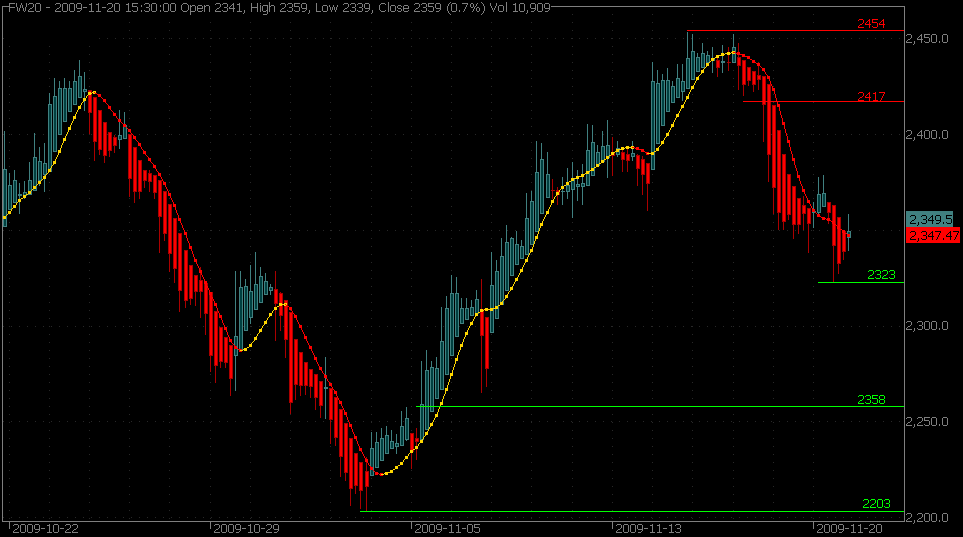Select the red 2417 resistance level label
This screenshot has width=963, height=537.
click(871, 96)
